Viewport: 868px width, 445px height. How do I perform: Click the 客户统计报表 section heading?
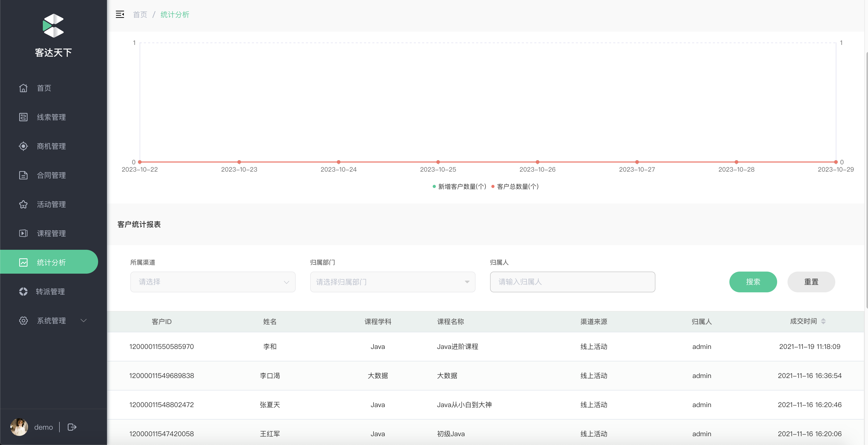click(139, 224)
